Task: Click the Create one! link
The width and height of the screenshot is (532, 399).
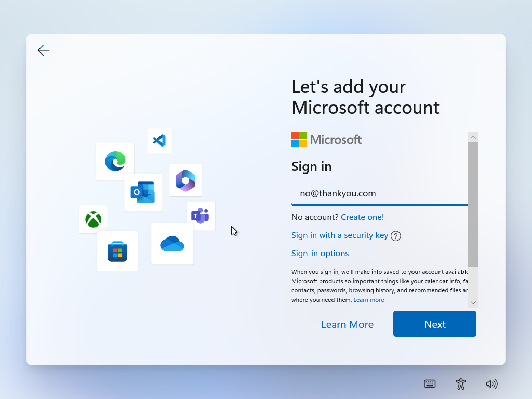Action: [362, 217]
